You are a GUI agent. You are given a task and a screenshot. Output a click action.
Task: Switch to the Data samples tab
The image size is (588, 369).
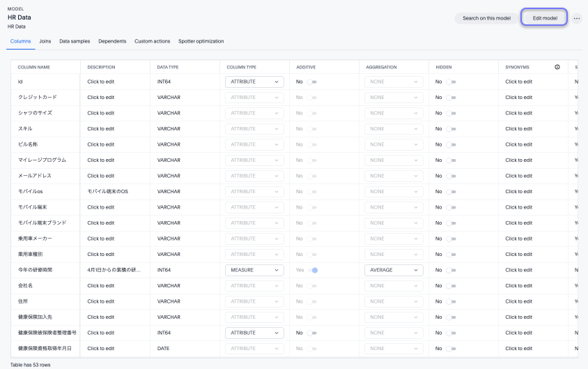74,41
